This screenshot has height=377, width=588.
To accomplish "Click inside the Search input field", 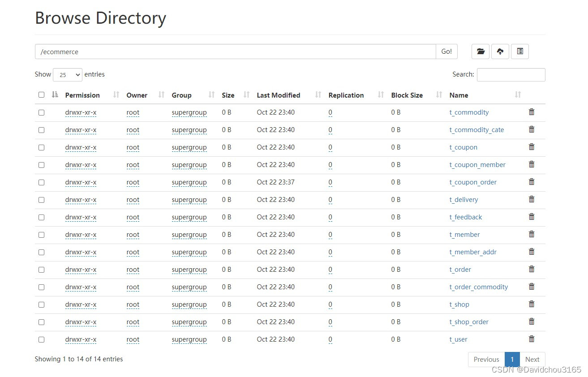I will [x=511, y=74].
